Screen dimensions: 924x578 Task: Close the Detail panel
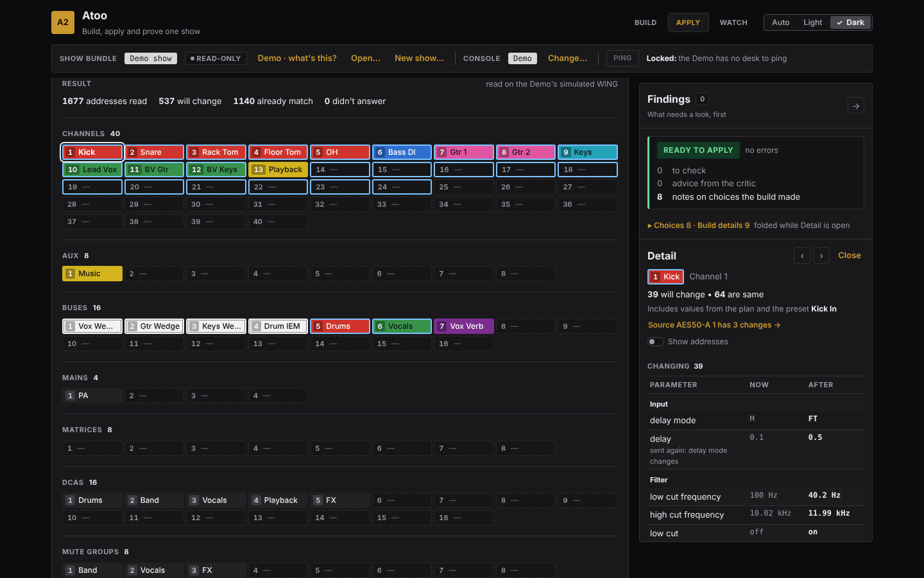850,256
